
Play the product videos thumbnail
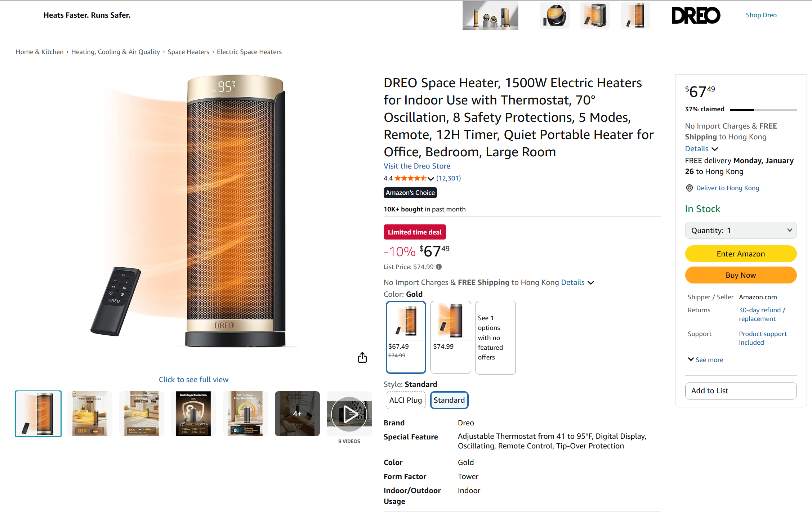click(x=349, y=414)
